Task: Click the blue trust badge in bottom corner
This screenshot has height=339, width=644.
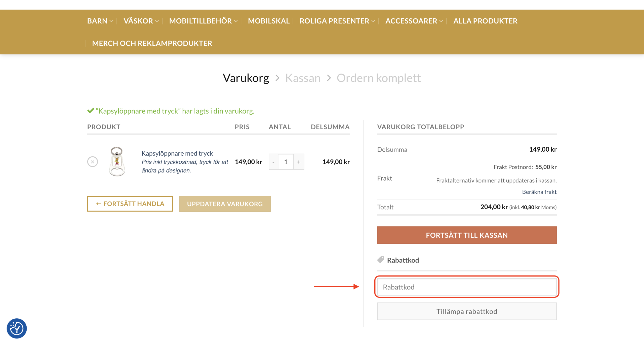Action: (17, 328)
